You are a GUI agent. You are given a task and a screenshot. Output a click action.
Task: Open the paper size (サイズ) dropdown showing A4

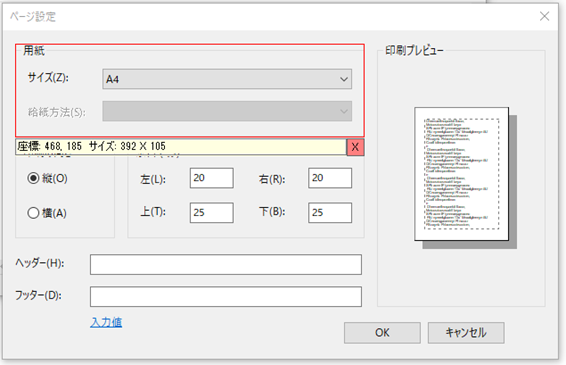tap(227, 79)
